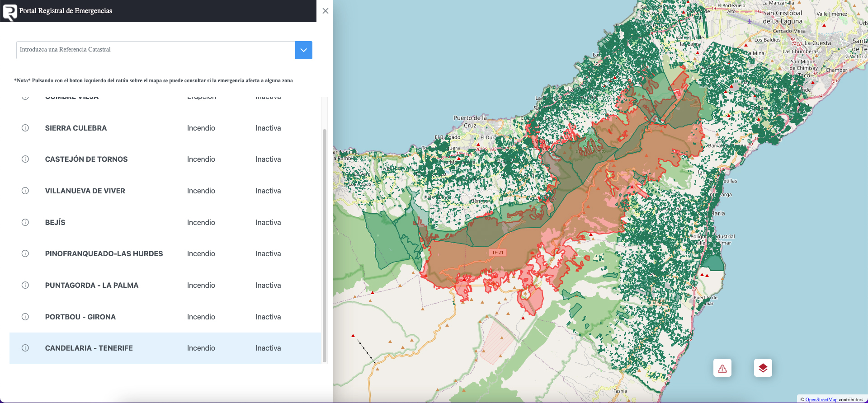The width and height of the screenshot is (868, 403).
Task: Show details icon for BEJÍS
Action: (x=25, y=222)
